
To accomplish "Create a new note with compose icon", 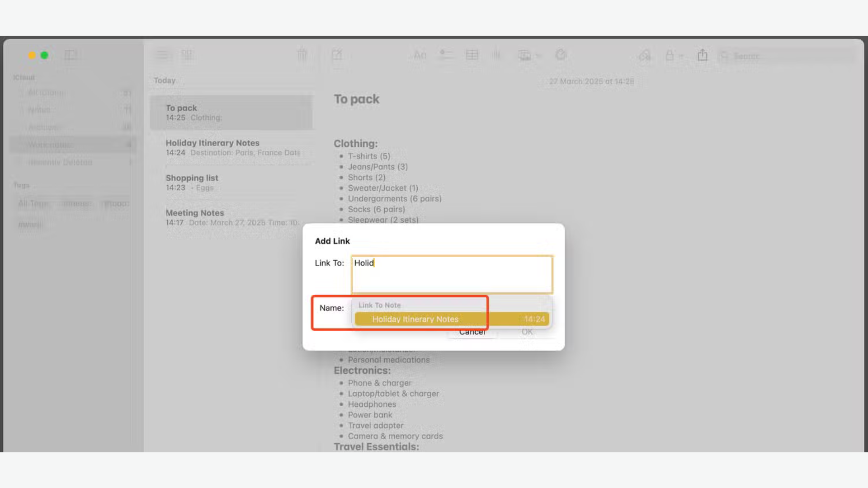I will (337, 55).
